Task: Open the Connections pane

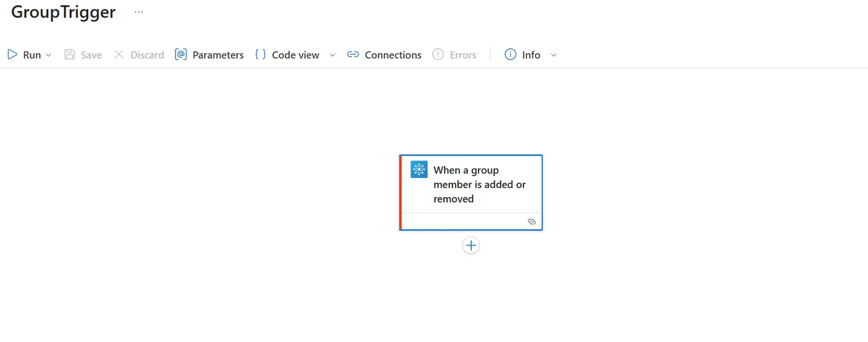Action: [384, 55]
